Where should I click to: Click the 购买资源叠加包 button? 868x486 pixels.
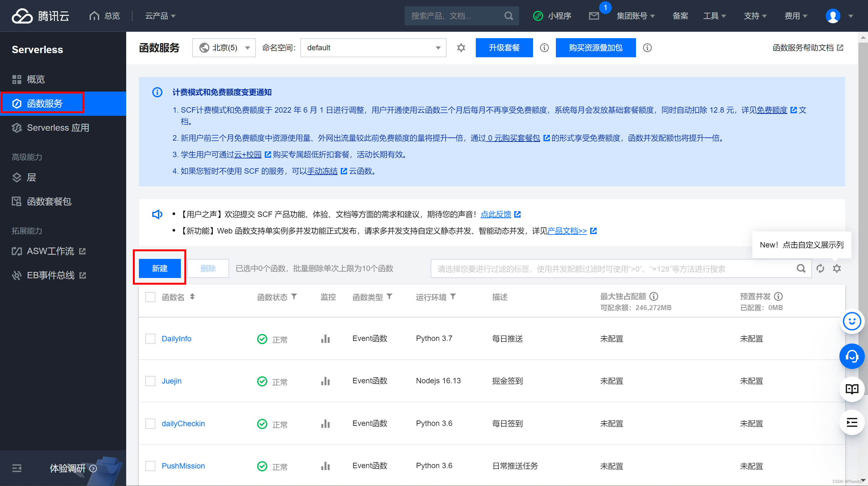tap(595, 48)
